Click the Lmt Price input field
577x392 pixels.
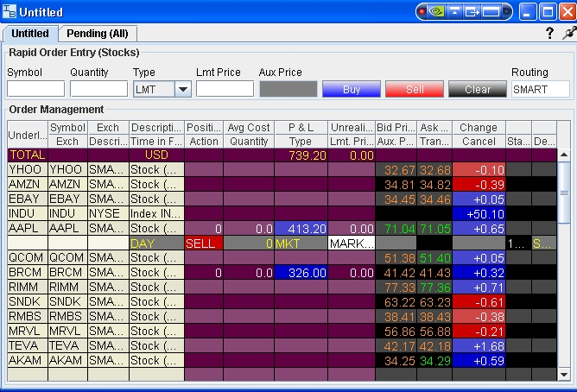click(225, 89)
